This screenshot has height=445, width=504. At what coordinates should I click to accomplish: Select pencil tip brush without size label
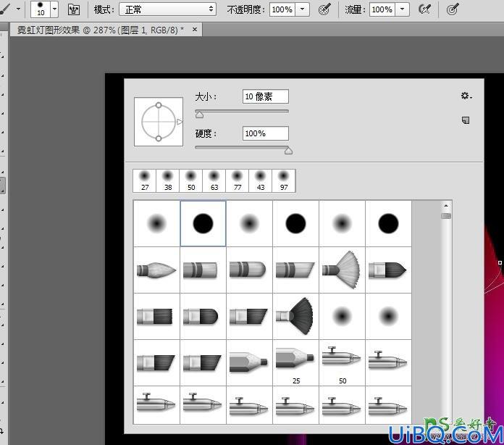249,362
